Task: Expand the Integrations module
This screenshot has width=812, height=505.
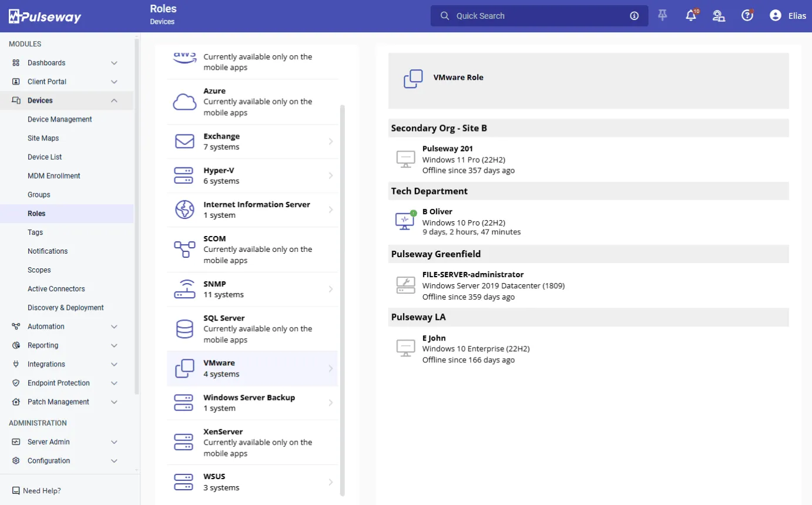Action: coord(114,364)
